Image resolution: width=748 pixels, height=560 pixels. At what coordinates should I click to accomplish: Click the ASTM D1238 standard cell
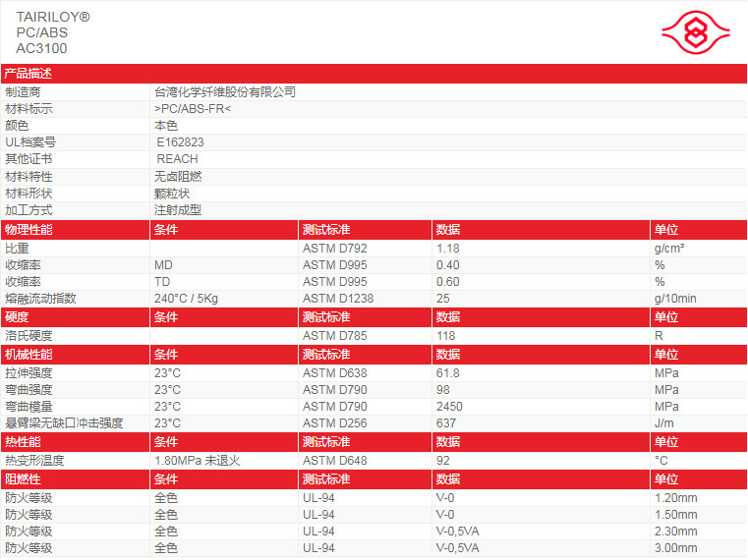[x=338, y=298]
